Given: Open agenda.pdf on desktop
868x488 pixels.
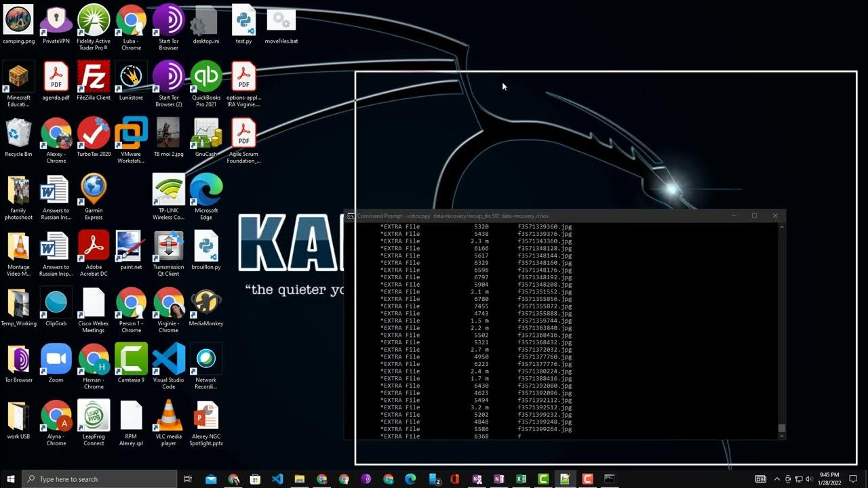Looking at the screenshot, I should (x=56, y=81).
